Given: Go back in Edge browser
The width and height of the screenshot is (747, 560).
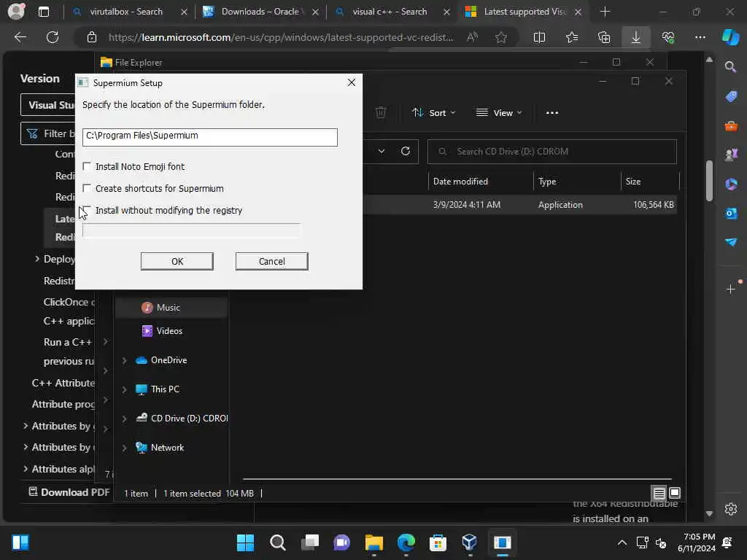Looking at the screenshot, I should click(x=20, y=37).
